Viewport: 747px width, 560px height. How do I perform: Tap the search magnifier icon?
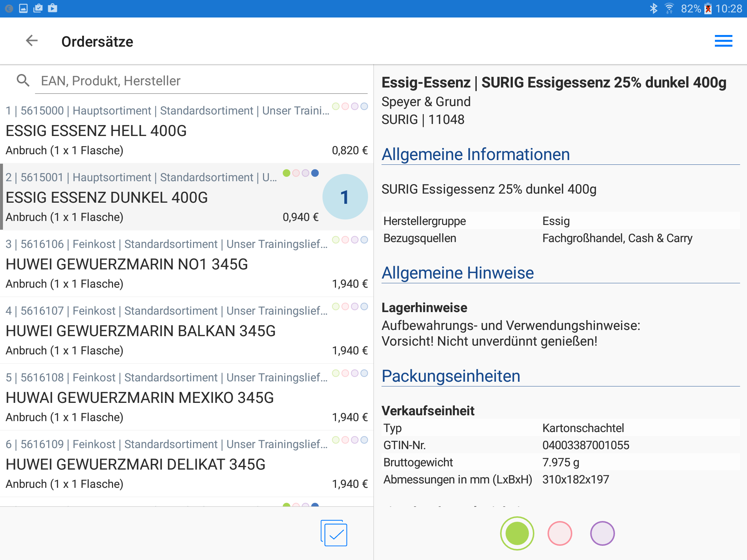click(23, 81)
